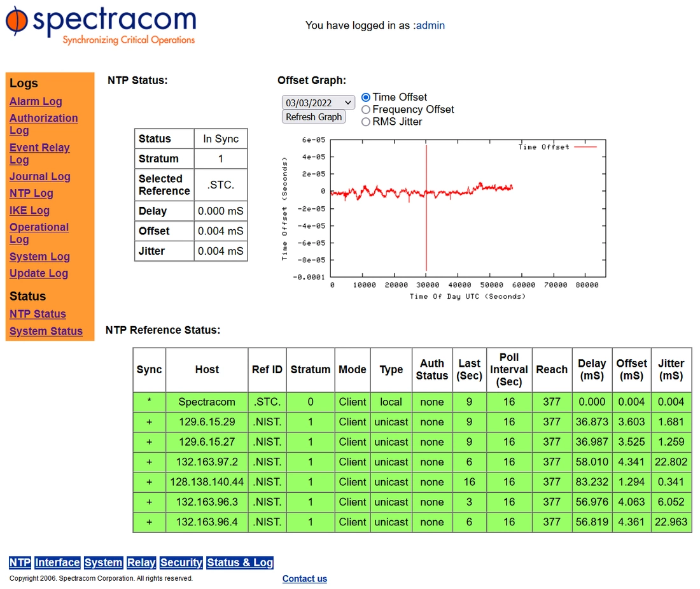Open the Journal Log link
Viewport: 700px width, 589px height.
(x=39, y=177)
